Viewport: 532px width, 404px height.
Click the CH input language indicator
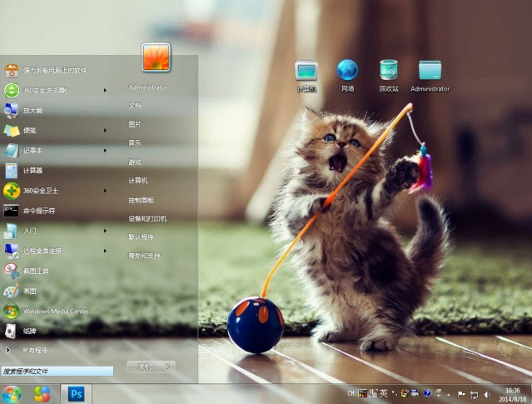(351, 393)
